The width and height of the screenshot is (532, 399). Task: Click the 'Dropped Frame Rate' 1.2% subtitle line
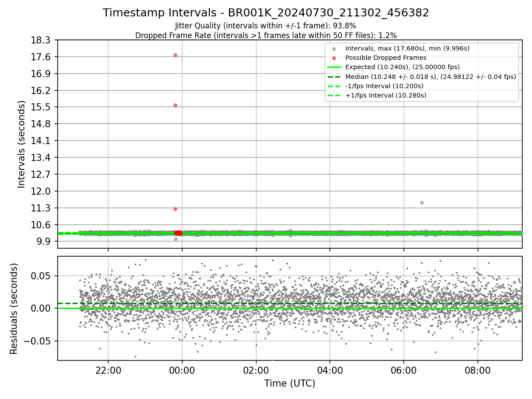pos(266,35)
